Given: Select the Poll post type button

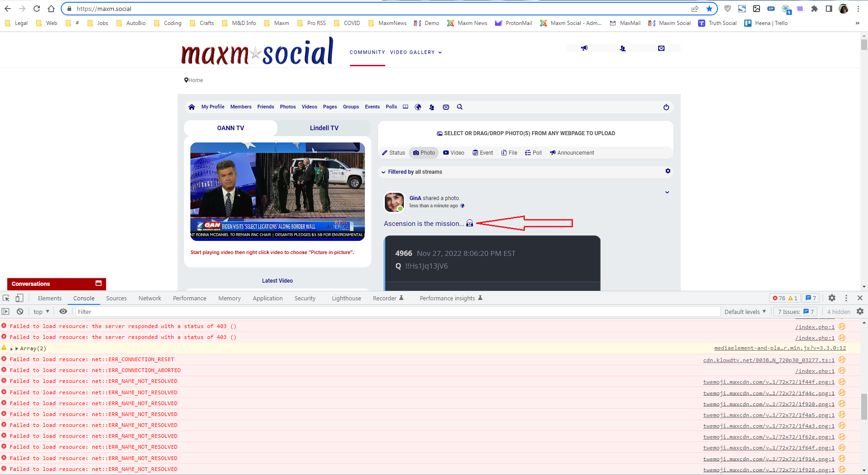Looking at the screenshot, I should pyautogui.click(x=533, y=153).
